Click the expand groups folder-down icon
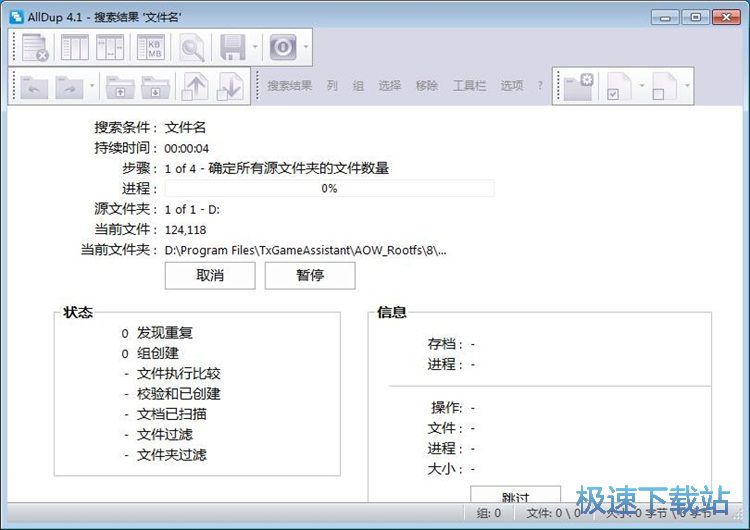The image size is (750, 530). (x=155, y=87)
